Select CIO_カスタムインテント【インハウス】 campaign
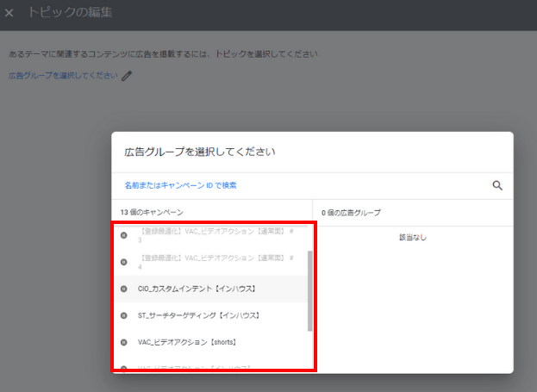The height and width of the screenshot is (392, 537). click(197, 289)
